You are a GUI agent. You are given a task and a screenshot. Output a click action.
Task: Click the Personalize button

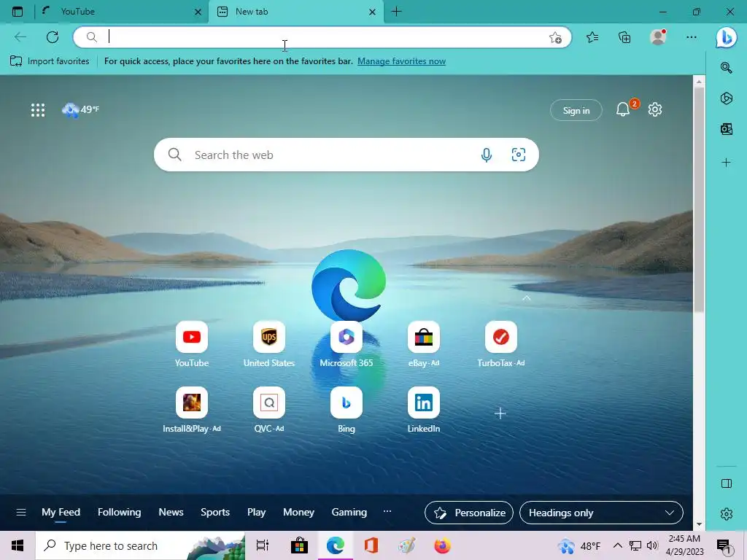point(469,513)
